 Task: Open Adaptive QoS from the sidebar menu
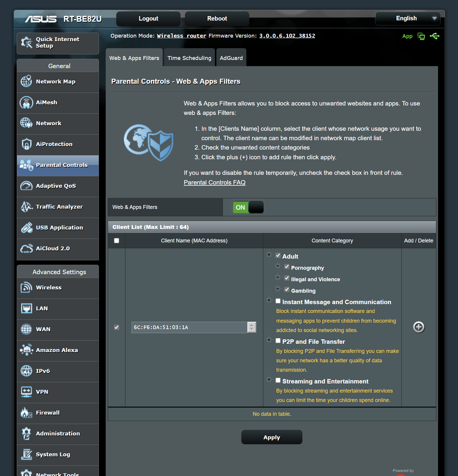pyautogui.click(x=58, y=187)
